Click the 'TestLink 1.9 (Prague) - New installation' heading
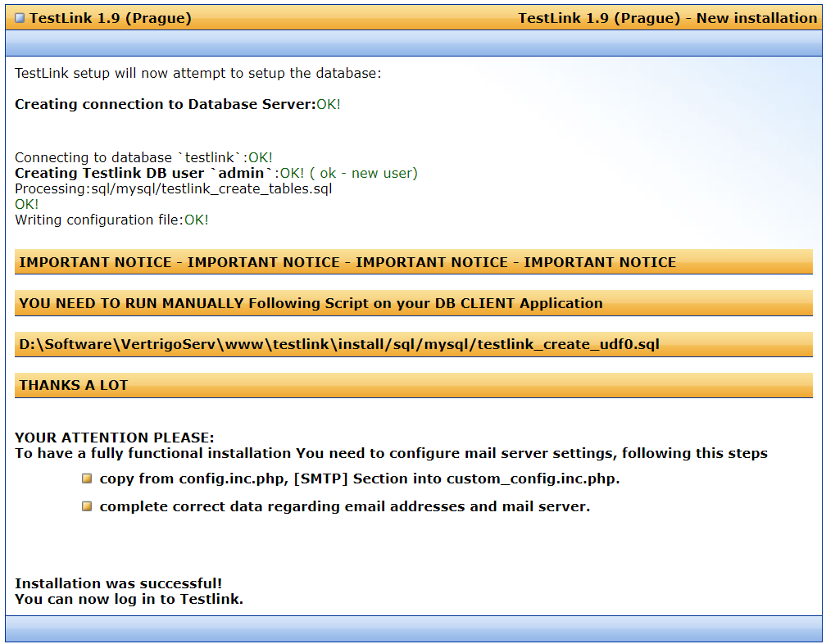 tap(667, 18)
